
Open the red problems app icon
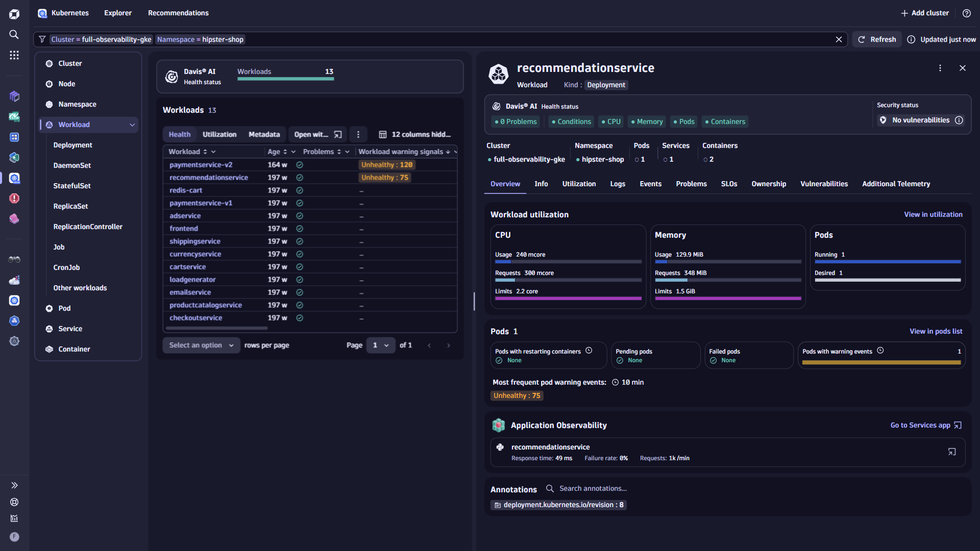pyautogui.click(x=14, y=198)
